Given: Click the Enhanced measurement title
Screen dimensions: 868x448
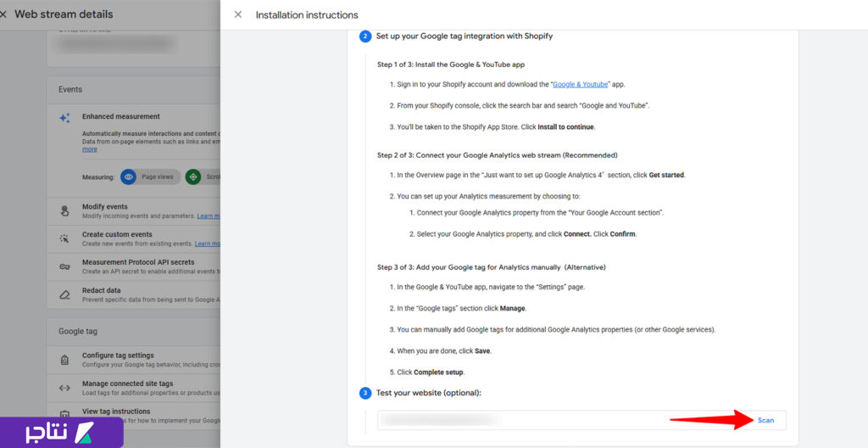Looking at the screenshot, I should [121, 116].
